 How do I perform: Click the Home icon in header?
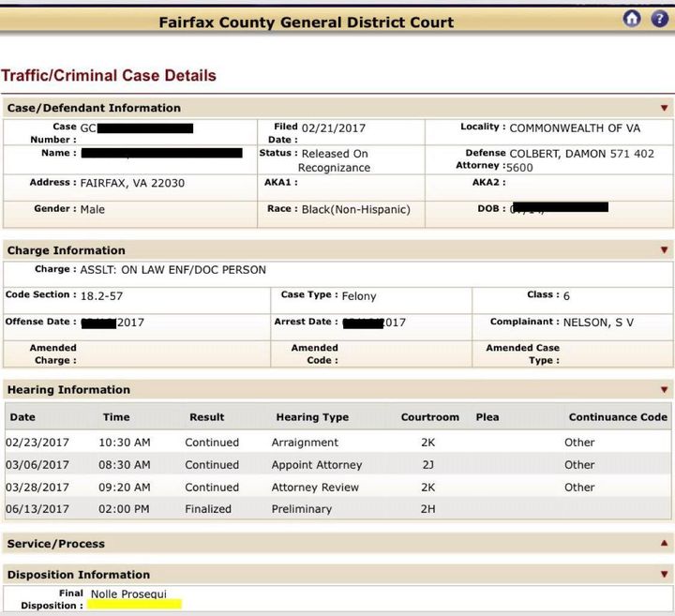(x=632, y=19)
